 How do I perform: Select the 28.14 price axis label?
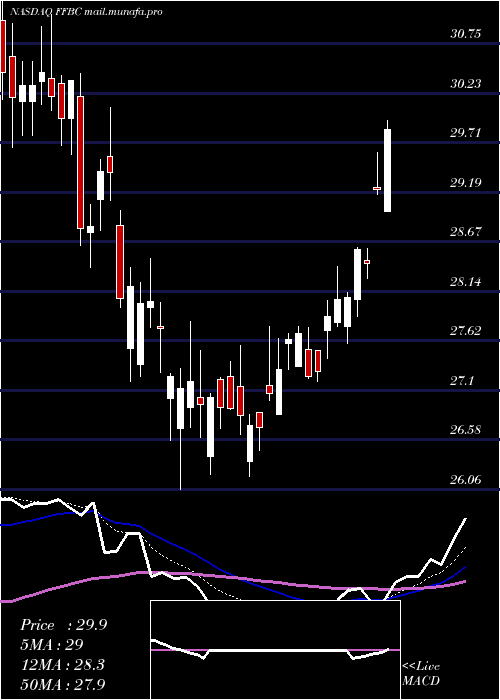click(466, 281)
